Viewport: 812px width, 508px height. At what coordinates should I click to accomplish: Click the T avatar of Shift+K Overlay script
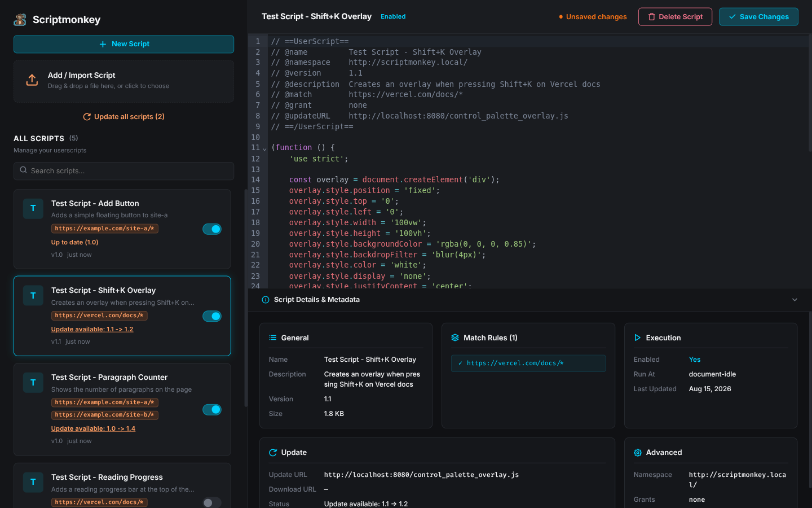tap(33, 295)
